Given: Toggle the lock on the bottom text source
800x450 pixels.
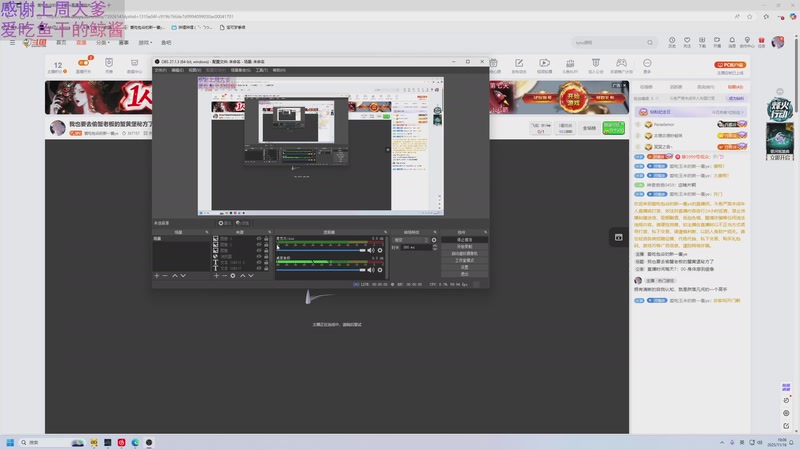Looking at the screenshot, I should [x=266, y=268].
